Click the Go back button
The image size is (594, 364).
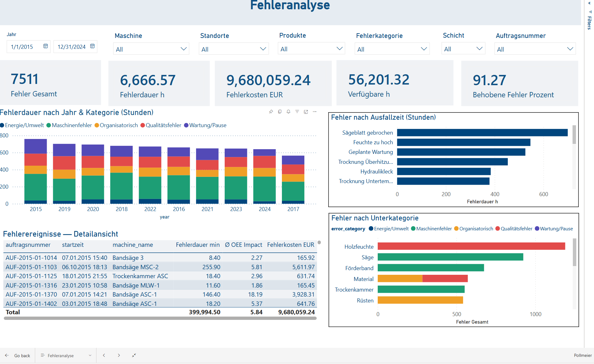(18, 355)
